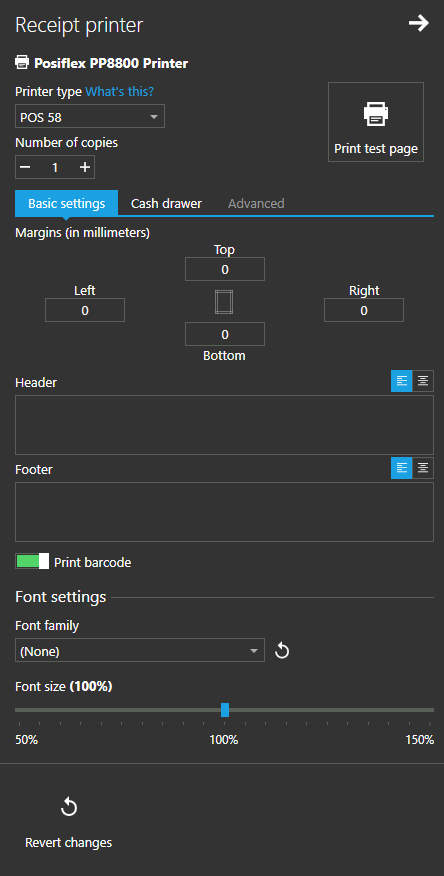The height and width of the screenshot is (876, 444).
Task: Open the Printer type POS 58 dropdown
Action: tap(90, 117)
